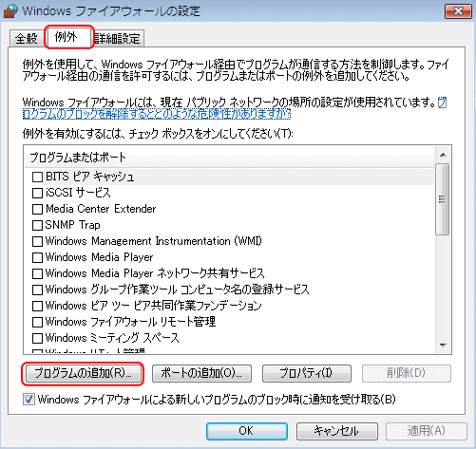Click the 削除(D) button
The width and height of the screenshot is (476, 449).
[407, 373]
